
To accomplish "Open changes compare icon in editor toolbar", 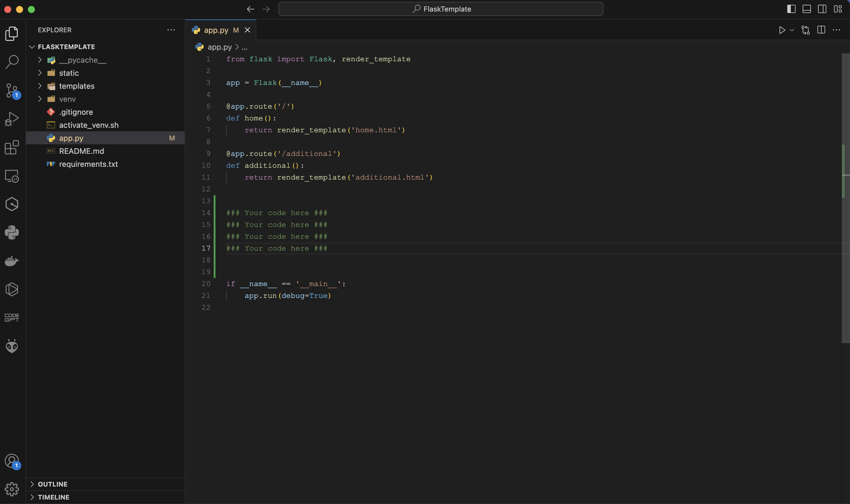I will pos(806,30).
